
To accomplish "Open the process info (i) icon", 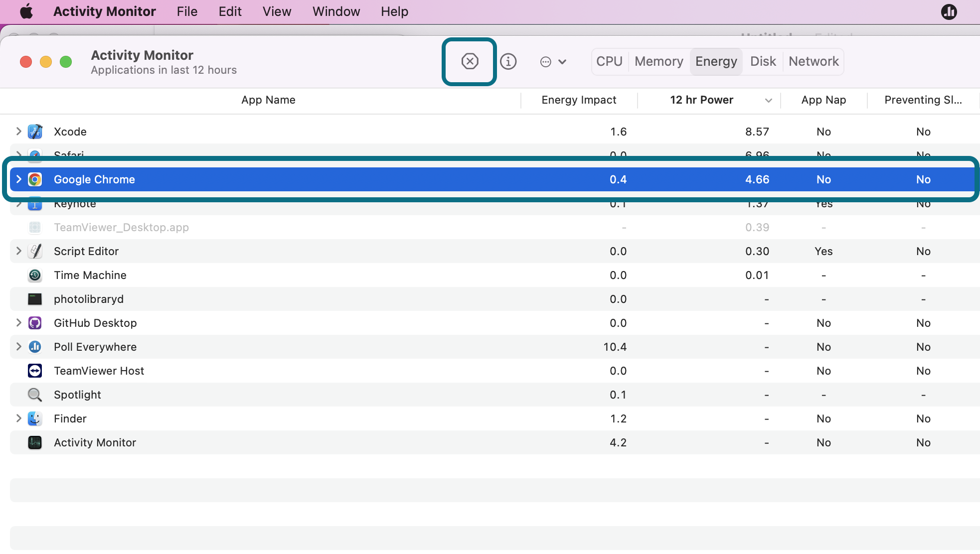I will [508, 61].
